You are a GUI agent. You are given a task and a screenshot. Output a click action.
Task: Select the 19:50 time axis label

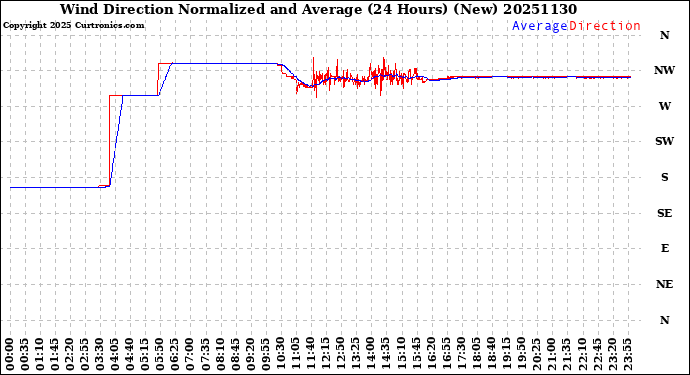point(521,354)
